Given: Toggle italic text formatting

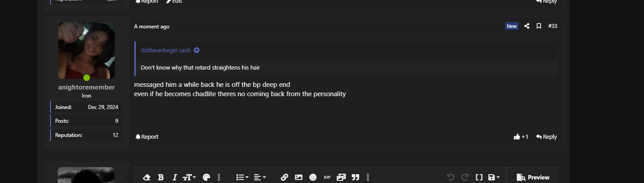Looking at the screenshot, I should (174, 177).
